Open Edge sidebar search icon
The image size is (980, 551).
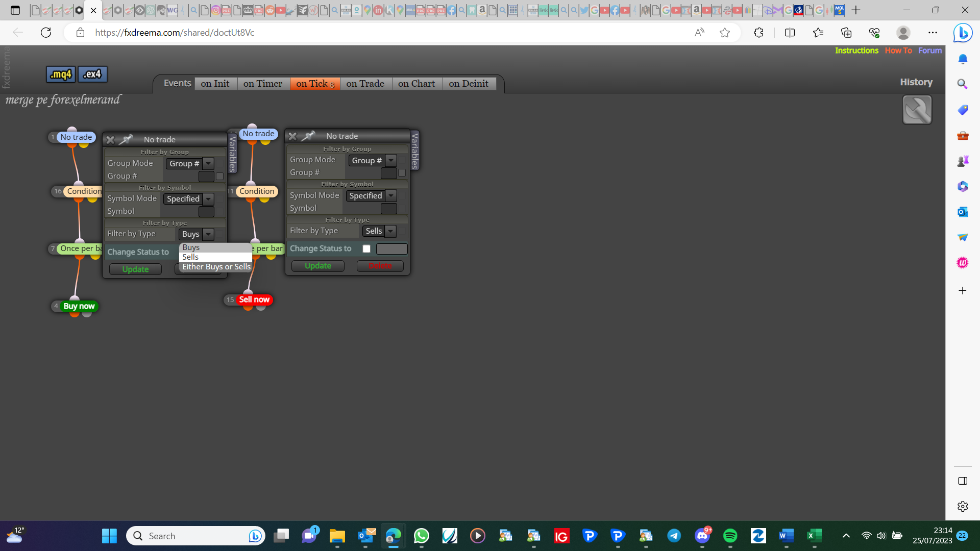[x=963, y=84]
